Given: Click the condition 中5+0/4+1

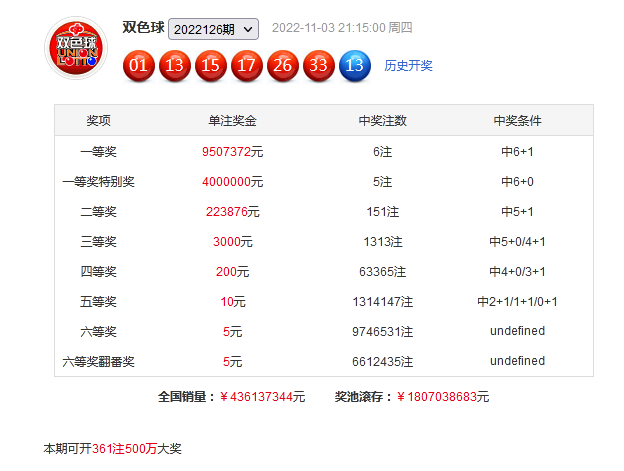Looking at the screenshot, I should tap(517, 242).
